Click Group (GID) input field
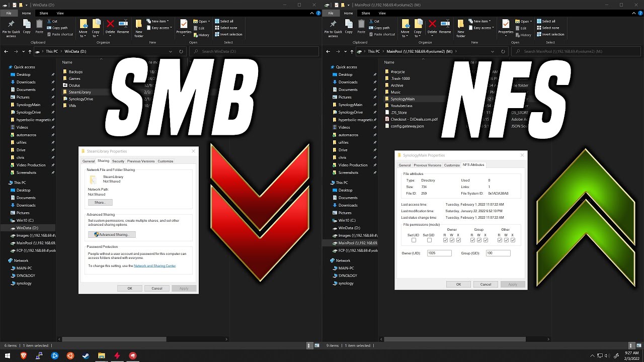Image resolution: width=644 pixels, height=362 pixels. pos(498,253)
